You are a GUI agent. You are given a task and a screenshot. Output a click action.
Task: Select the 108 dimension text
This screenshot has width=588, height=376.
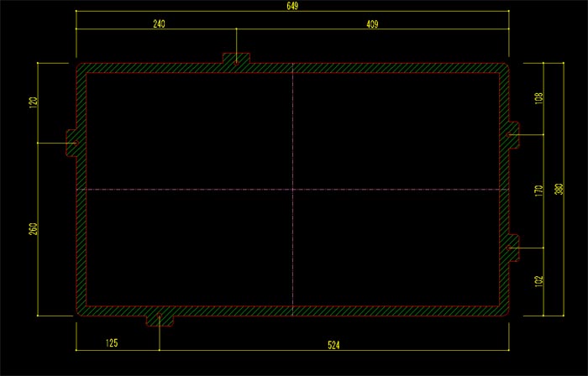(539, 98)
